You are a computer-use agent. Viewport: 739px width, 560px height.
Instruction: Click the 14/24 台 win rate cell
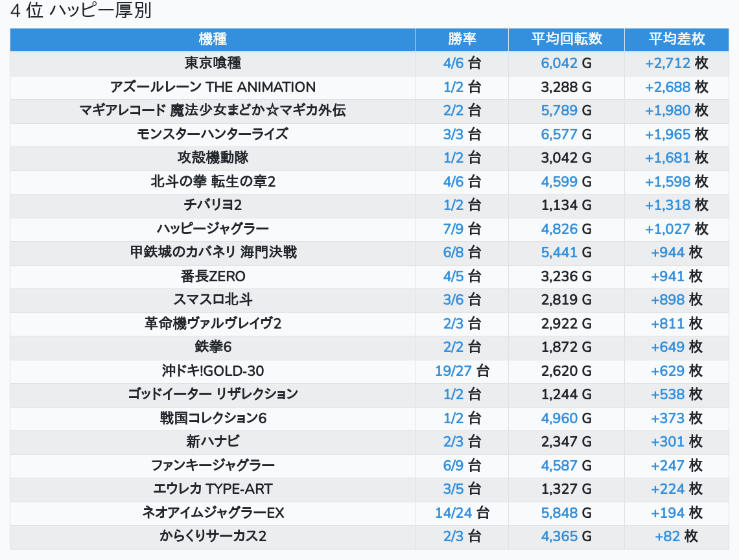[462, 513]
